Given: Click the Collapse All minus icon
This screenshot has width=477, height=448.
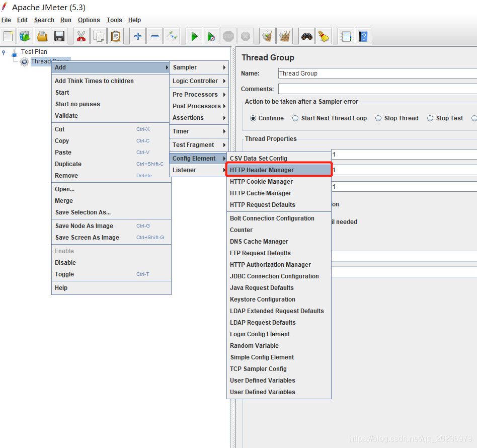Looking at the screenshot, I should pos(155,36).
